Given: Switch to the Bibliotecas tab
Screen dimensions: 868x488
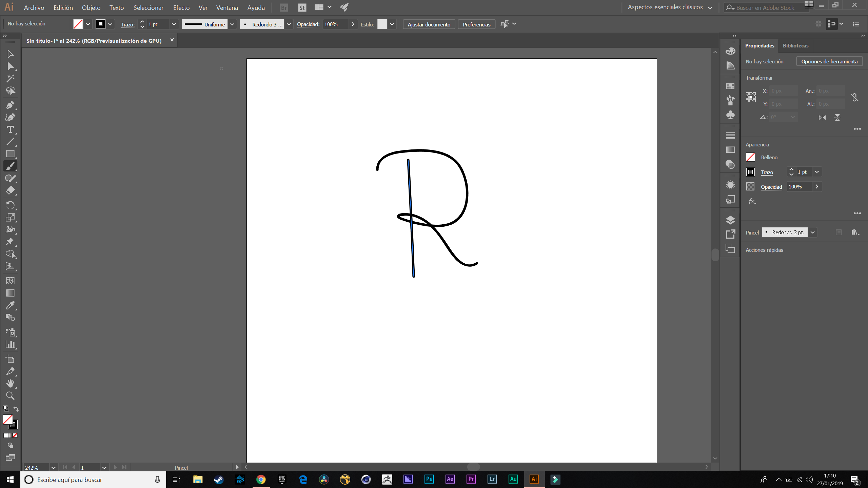Looking at the screenshot, I should click(x=795, y=45).
